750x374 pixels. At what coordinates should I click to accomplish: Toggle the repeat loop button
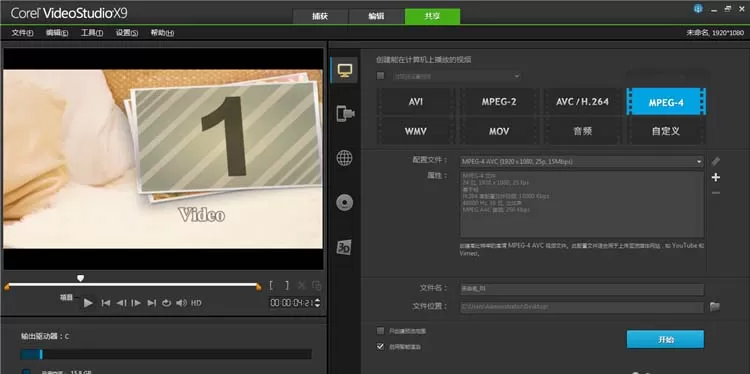click(x=166, y=303)
